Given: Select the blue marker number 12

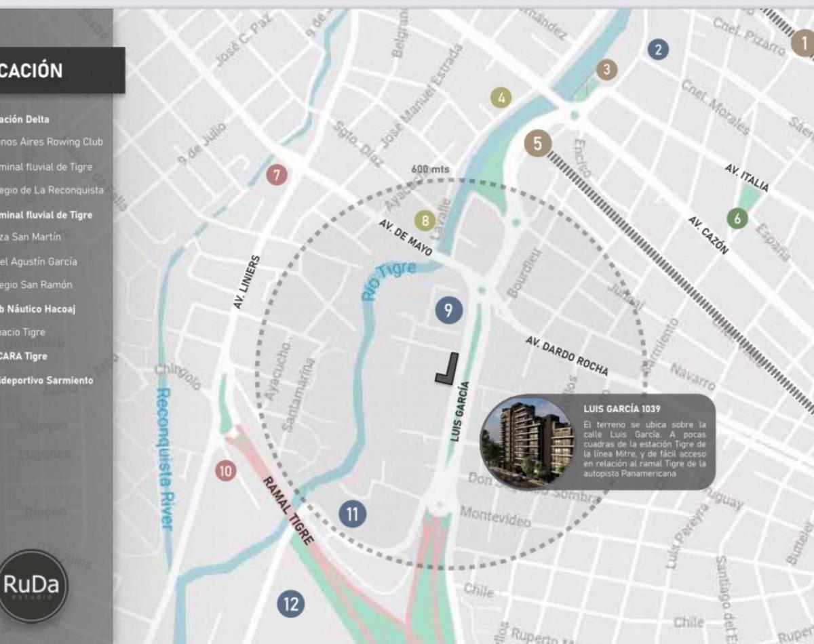Looking at the screenshot, I should [x=290, y=603].
